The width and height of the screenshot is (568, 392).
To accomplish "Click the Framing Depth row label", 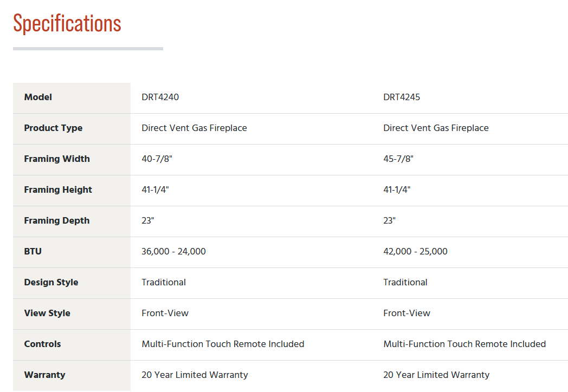I will tap(57, 220).
